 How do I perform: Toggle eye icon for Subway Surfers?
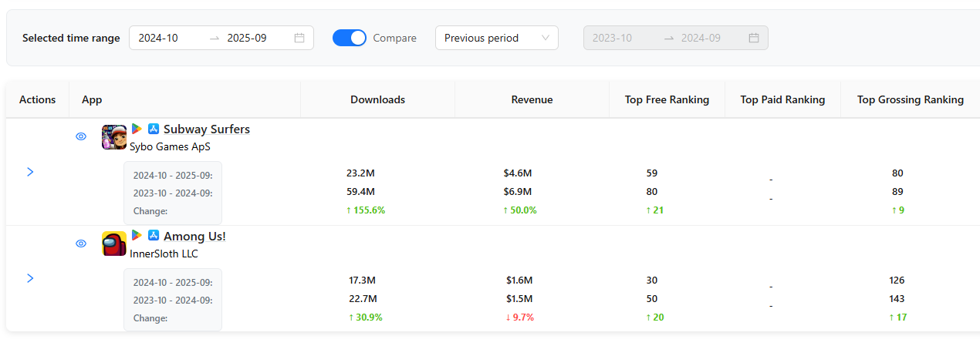click(81, 136)
